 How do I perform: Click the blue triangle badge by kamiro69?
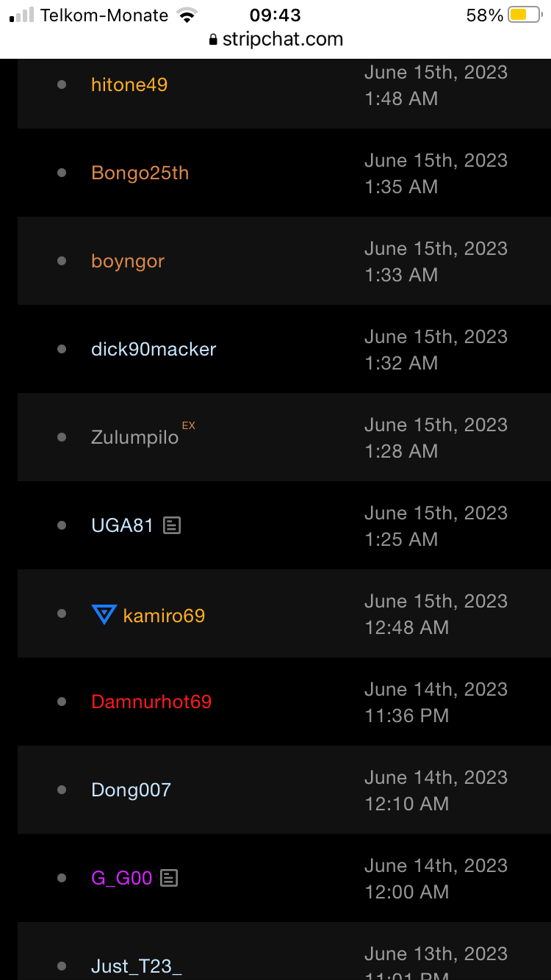104,614
